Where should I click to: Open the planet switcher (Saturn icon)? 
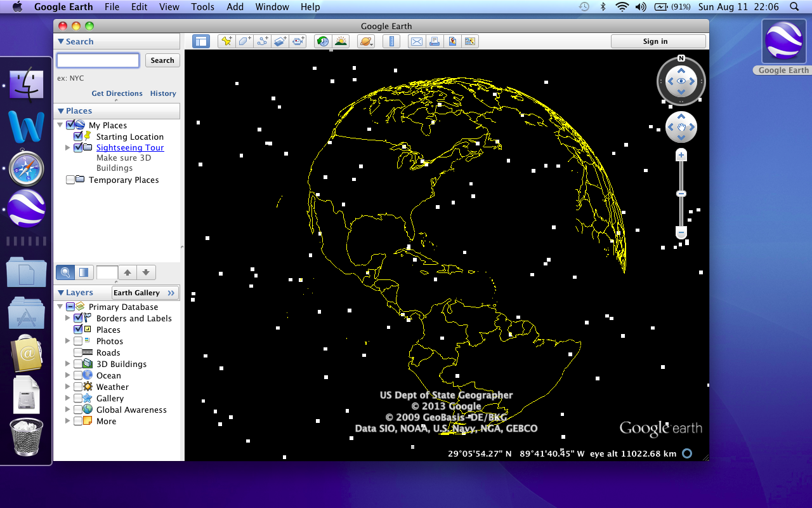[366, 41]
